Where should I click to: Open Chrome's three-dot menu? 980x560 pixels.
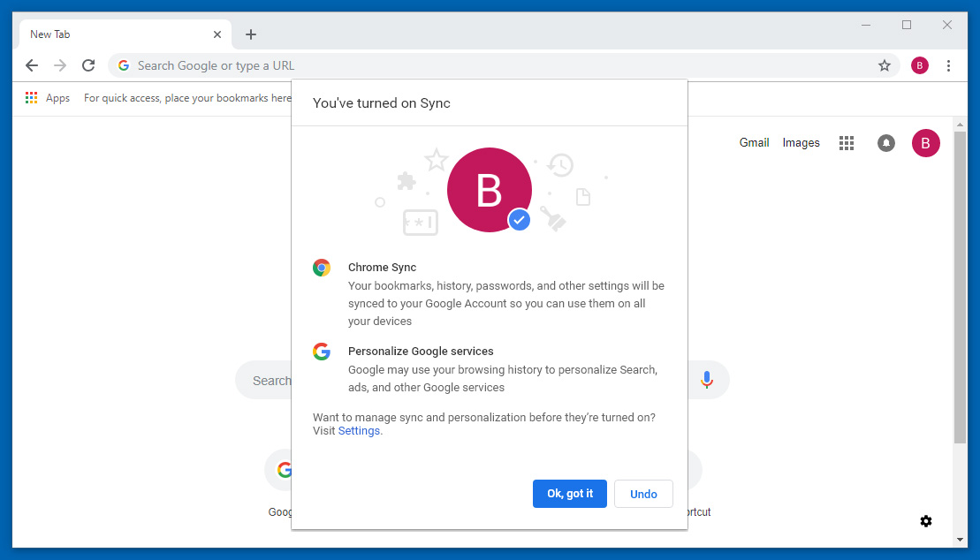click(948, 65)
